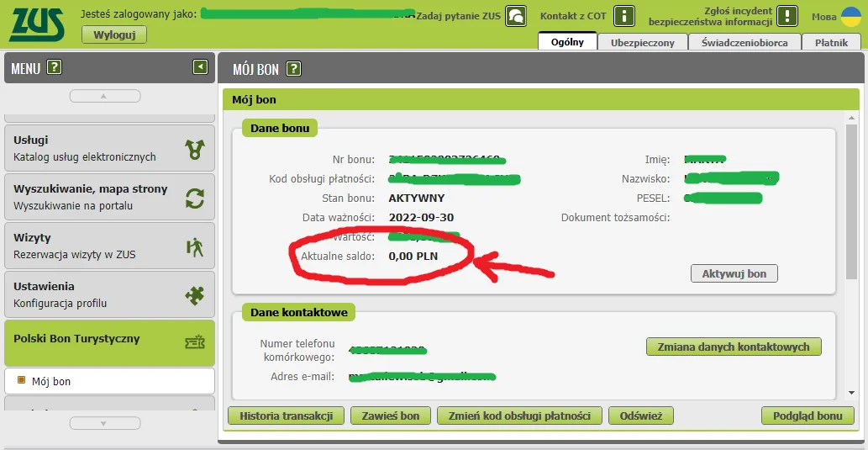Click the ZUS logo
The width and height of the screenshot is (868, 450).
pyautogui.click(x=36, y=24)
